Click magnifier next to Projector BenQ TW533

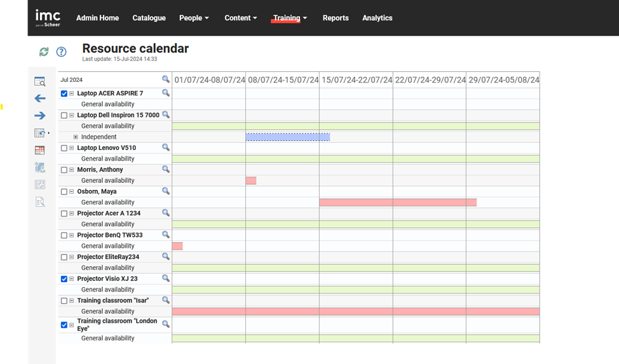pyautogui.click(x=166, y=235)
